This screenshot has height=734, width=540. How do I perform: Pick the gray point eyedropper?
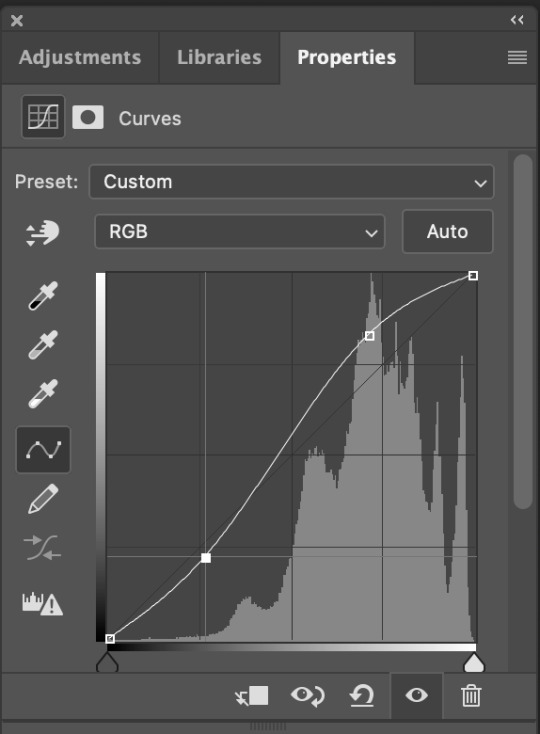[43, 345]
